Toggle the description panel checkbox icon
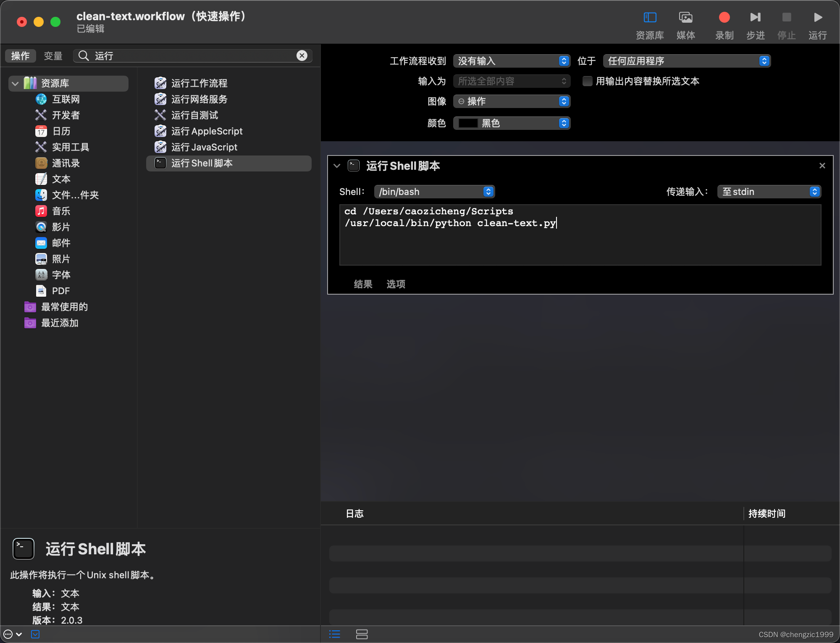Viewport: 840px width, 643px height. point(35,634)
